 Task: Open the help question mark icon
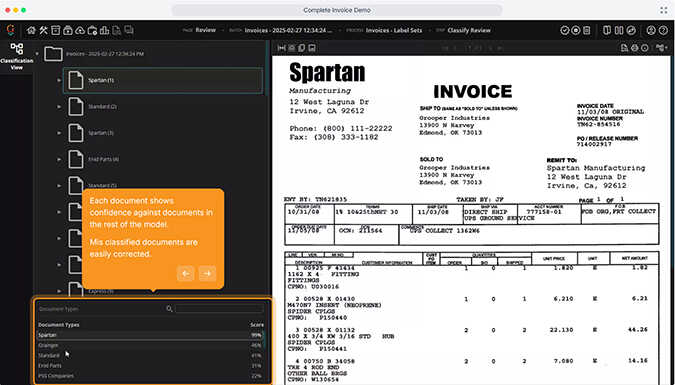(x=663, y=31)
